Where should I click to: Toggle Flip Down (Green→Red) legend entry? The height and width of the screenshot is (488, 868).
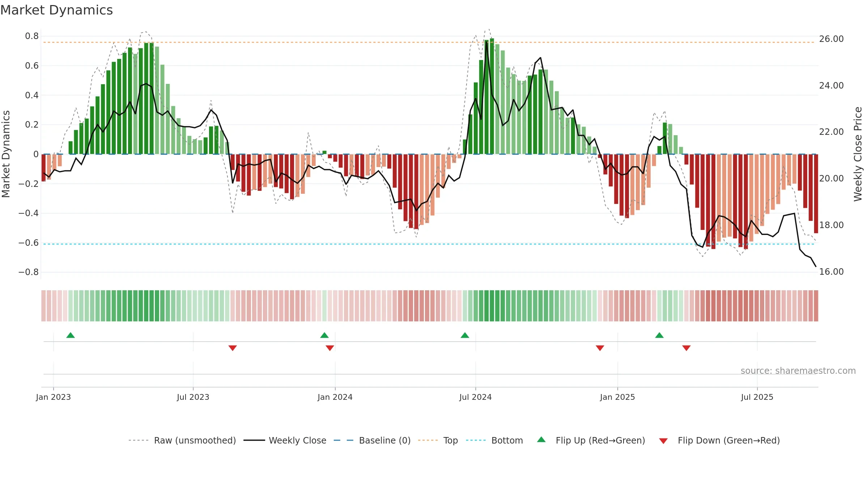[719, 440]
